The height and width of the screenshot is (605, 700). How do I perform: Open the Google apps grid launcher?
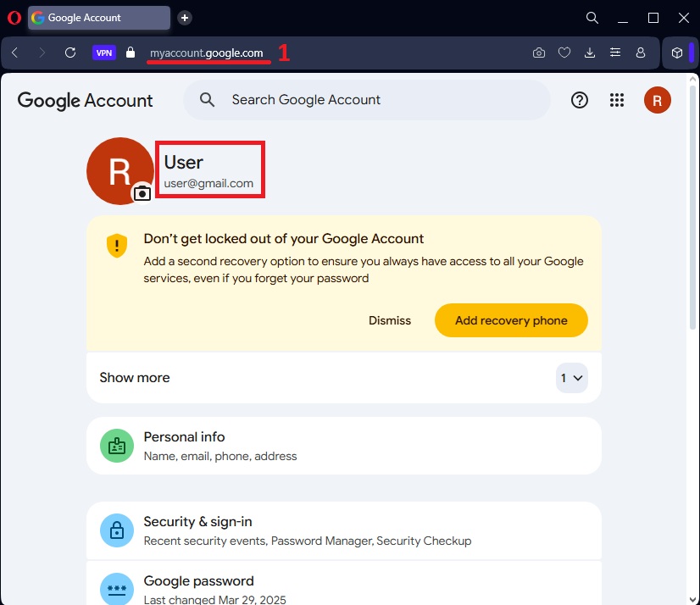tap(617, 100)
